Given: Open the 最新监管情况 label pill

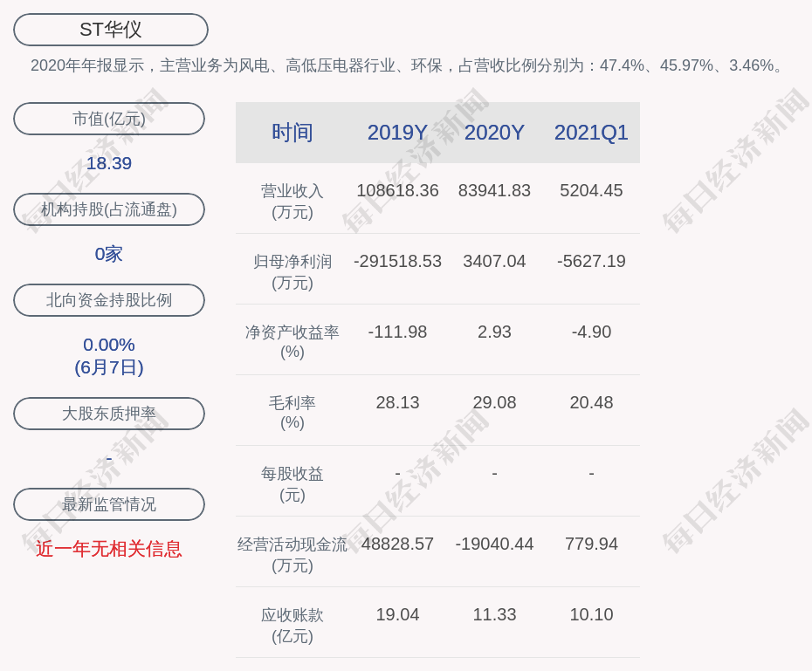Looking at the screenshot, I should [109, 504].
